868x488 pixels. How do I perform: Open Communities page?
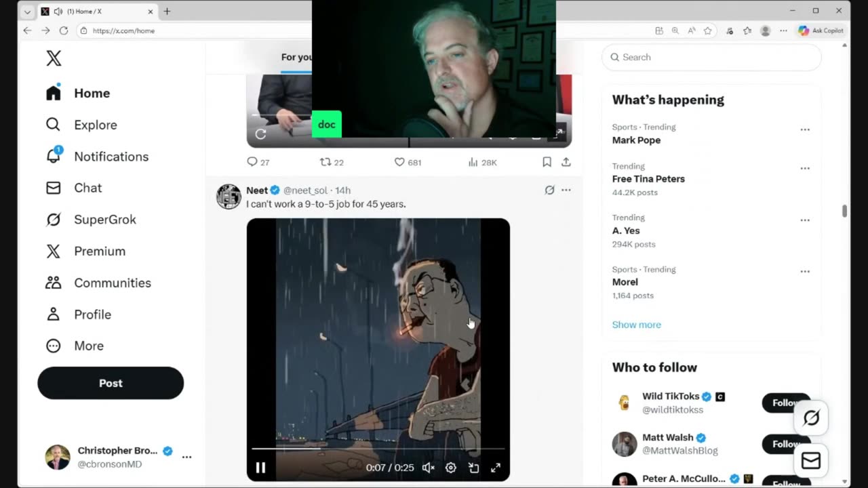click(x=98, y=283)
